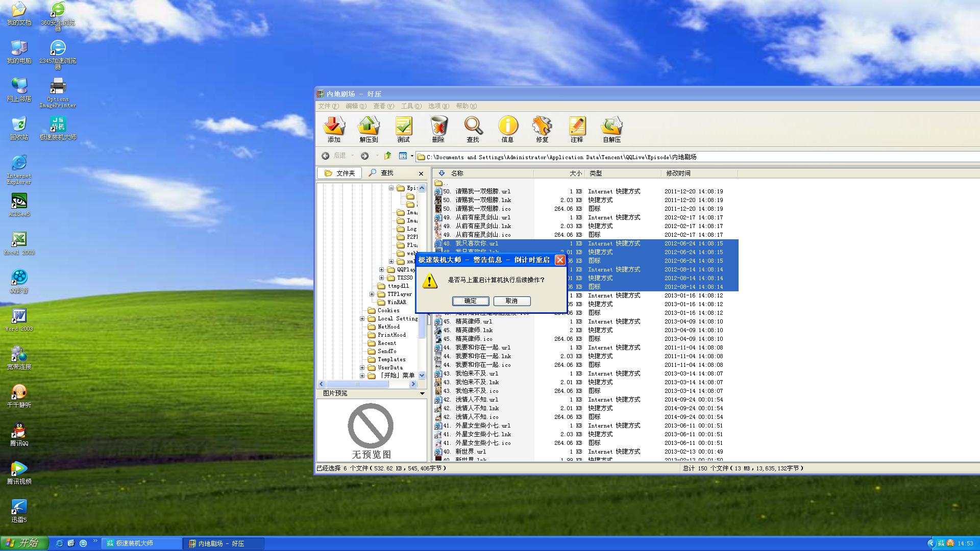
Task: Expand the Episode folder in tree
Action: point(391,186)
